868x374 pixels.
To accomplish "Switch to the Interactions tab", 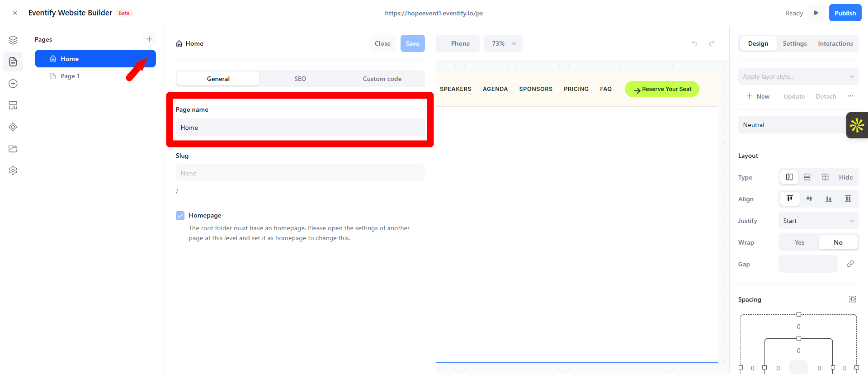I will coord(835,43).
